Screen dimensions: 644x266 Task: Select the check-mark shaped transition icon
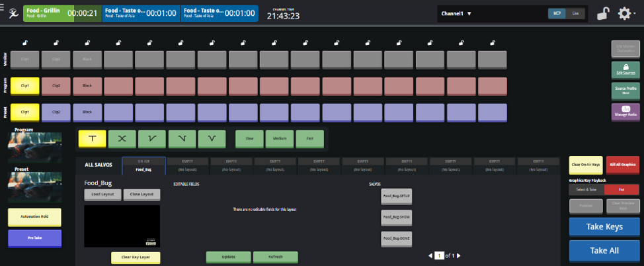(152, 139)
